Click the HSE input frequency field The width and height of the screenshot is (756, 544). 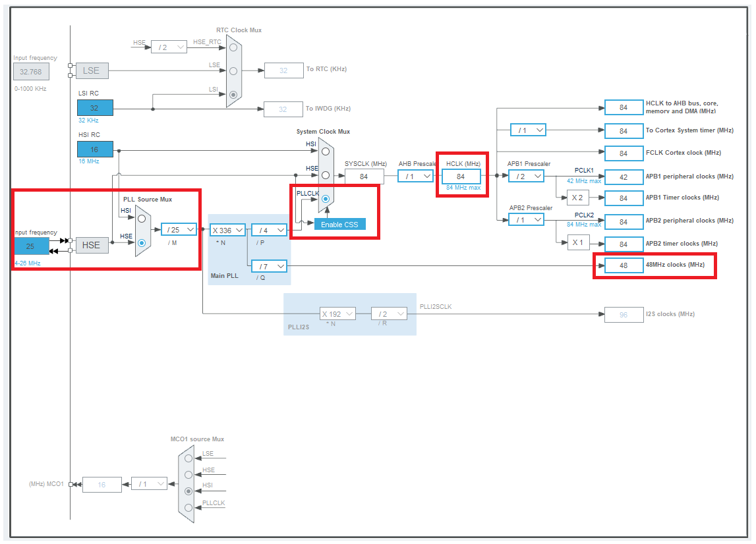[31, 246]
